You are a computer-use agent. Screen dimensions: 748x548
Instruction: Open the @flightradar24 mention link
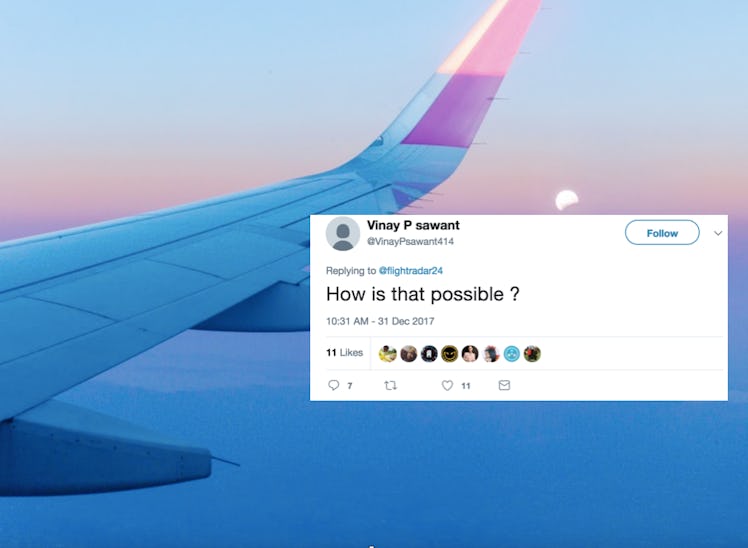tap(411, 270)
